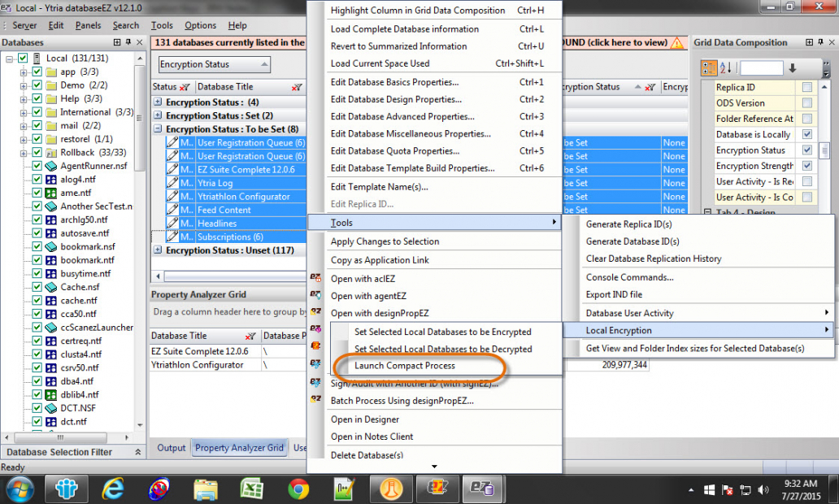The image size is (839, 504).
Task: Click the Categorized view icon in Grid Data Composition
Action: 708,68
